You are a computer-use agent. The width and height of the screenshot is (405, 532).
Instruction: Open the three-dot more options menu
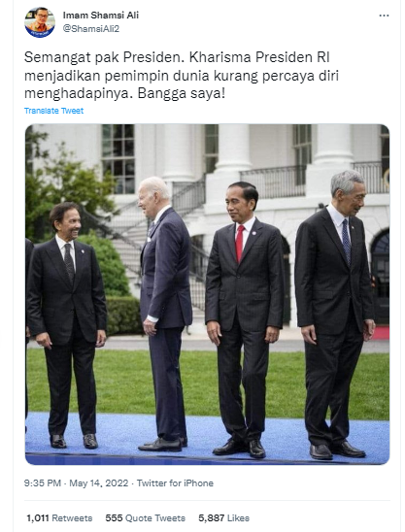coord(384,16)
